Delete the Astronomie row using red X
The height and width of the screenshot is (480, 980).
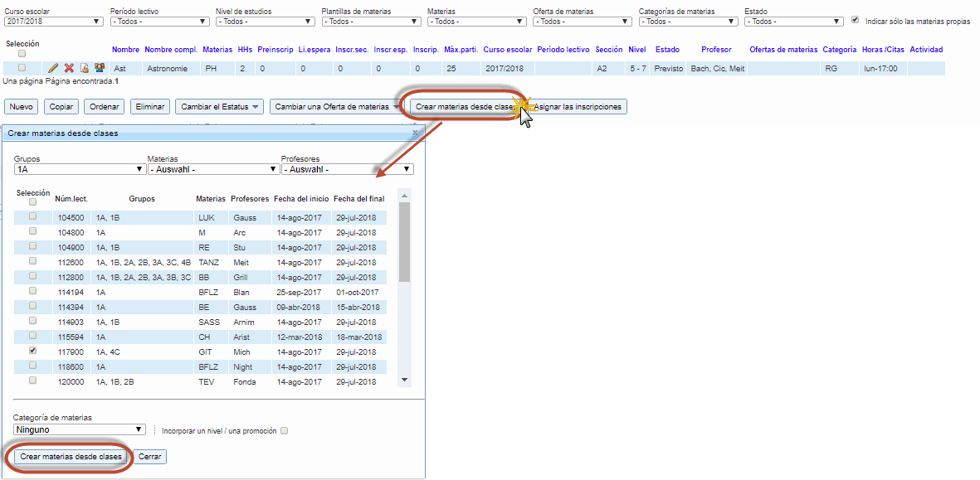70,68
